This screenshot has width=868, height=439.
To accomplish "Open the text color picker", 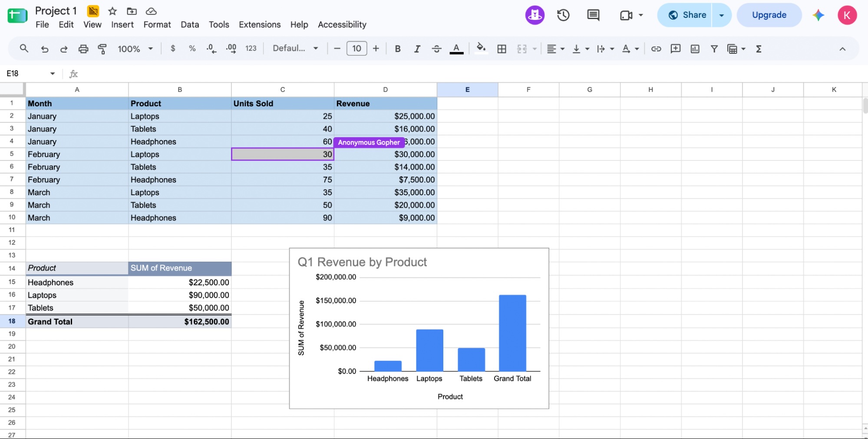I will click(x=456, y=49).
